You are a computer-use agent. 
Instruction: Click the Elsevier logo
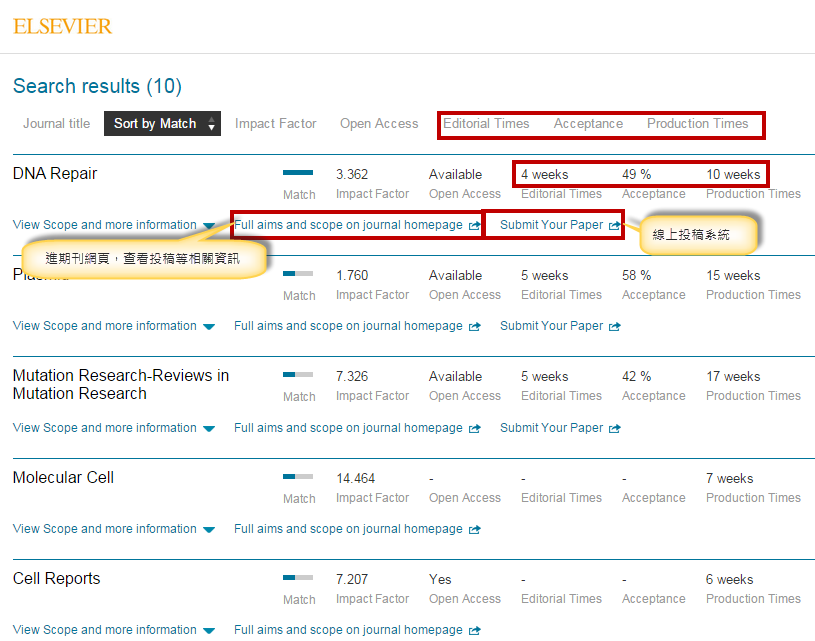(x=62, y=27)
